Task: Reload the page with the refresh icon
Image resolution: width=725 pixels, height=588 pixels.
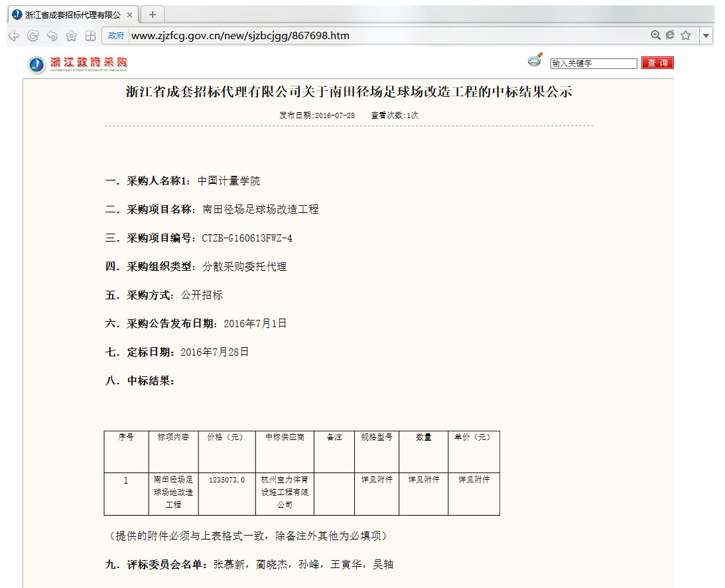Action: [33, 36]
